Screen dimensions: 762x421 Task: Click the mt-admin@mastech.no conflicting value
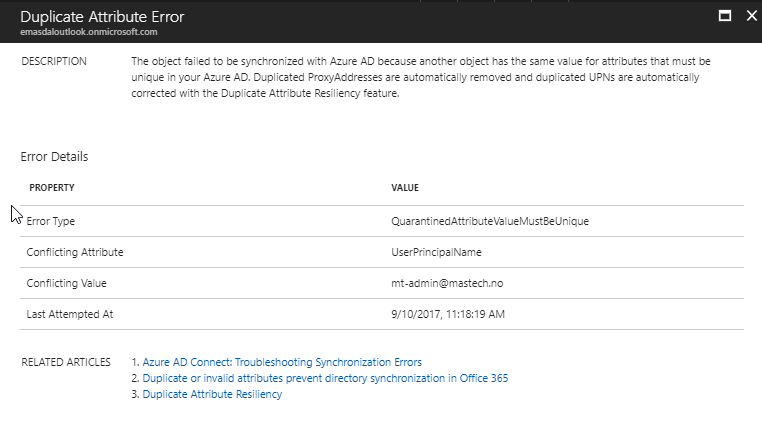pyautogui.click(x=447, y=283)
